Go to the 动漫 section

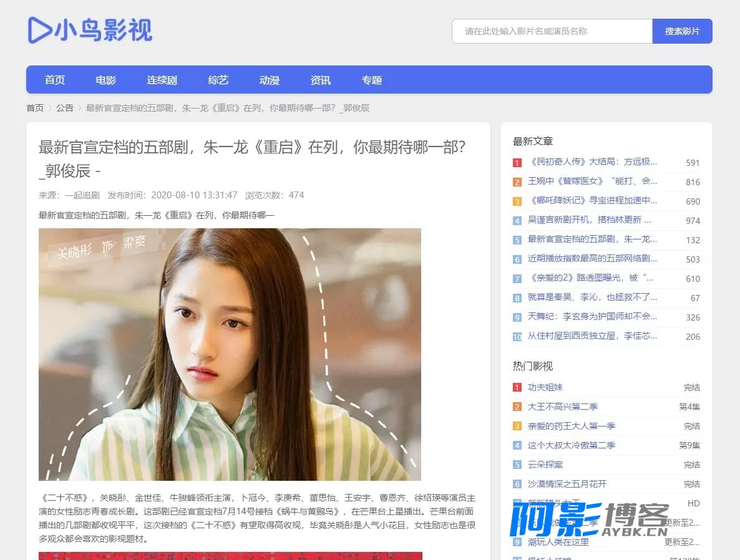coord(270,80)
